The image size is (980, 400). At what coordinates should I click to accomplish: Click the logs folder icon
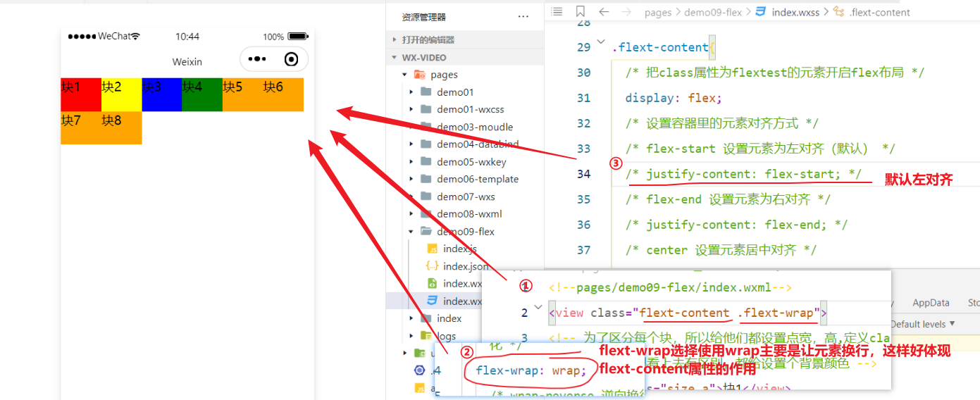click(426, 336)
